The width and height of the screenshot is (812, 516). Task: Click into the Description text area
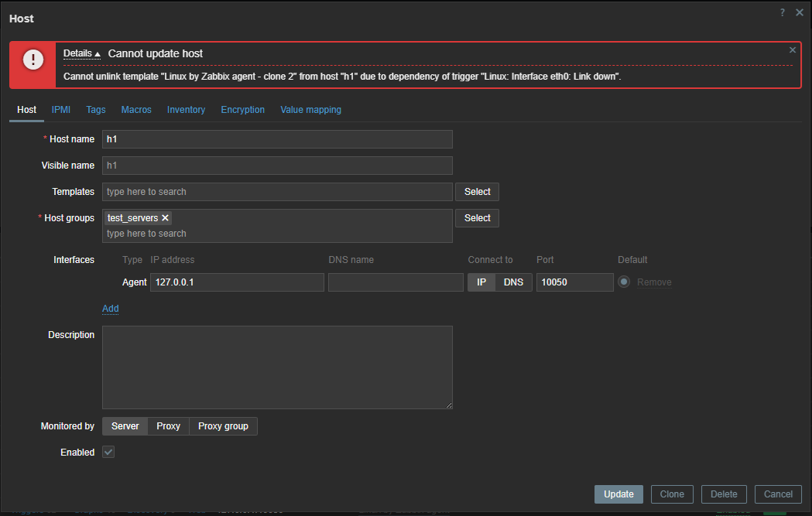pyautogui.click(x=277, y=367)
